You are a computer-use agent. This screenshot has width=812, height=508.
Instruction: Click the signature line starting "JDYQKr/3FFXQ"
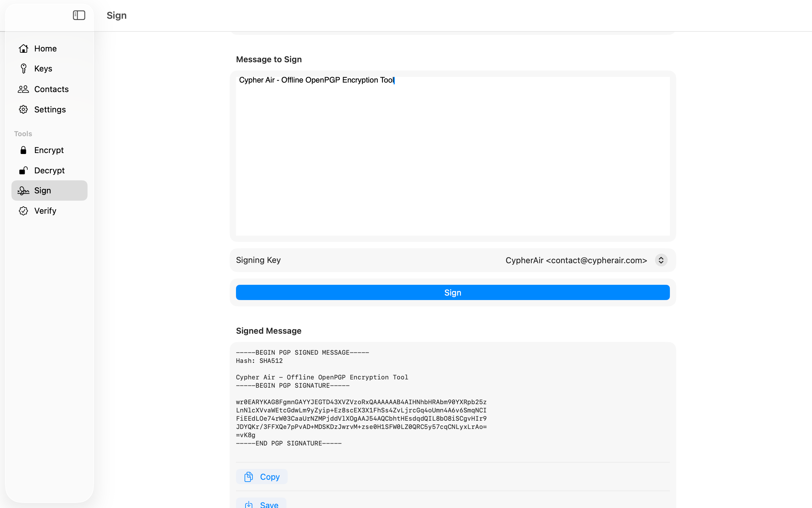pyautogui.click(x=361, y=427)
